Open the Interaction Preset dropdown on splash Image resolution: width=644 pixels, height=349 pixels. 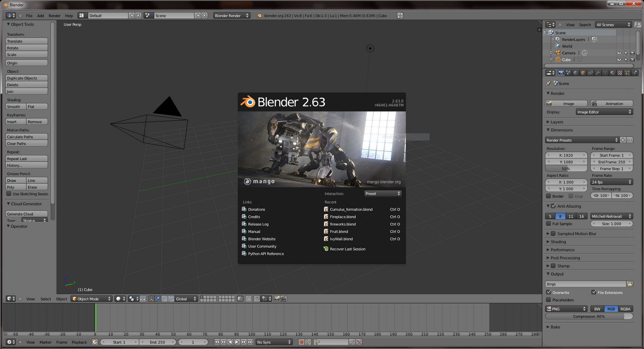(383, 194)
